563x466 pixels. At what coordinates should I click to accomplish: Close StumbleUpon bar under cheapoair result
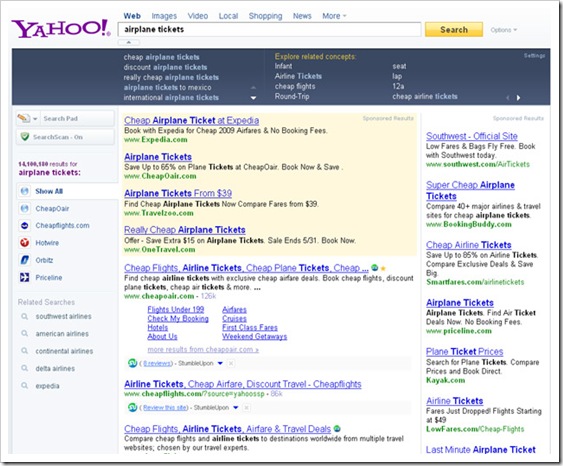[231, 363]
